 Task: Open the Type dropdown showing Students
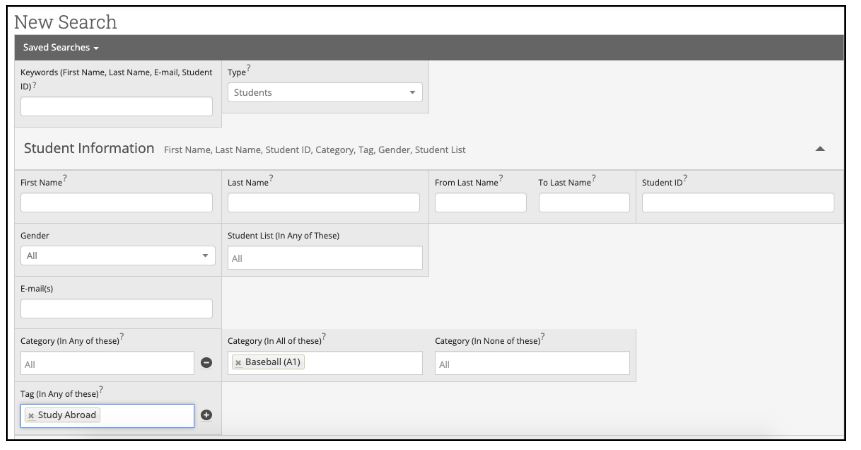click(x=325, y=92)
